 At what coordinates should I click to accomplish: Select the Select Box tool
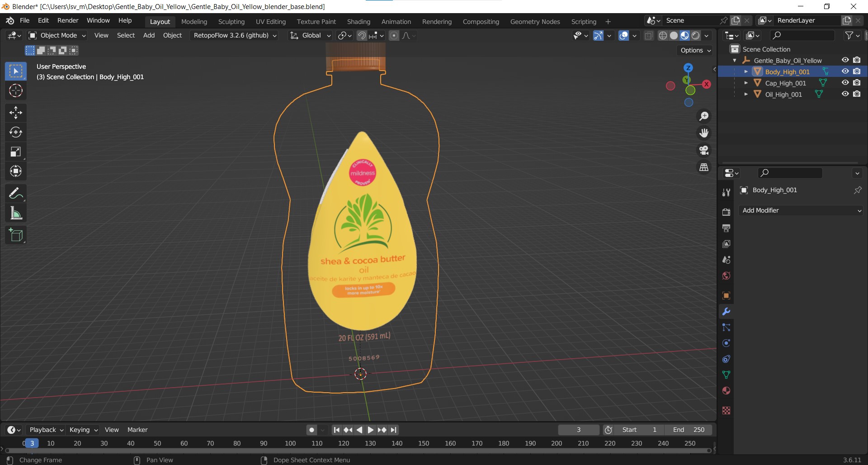click(x=16, y=71)
